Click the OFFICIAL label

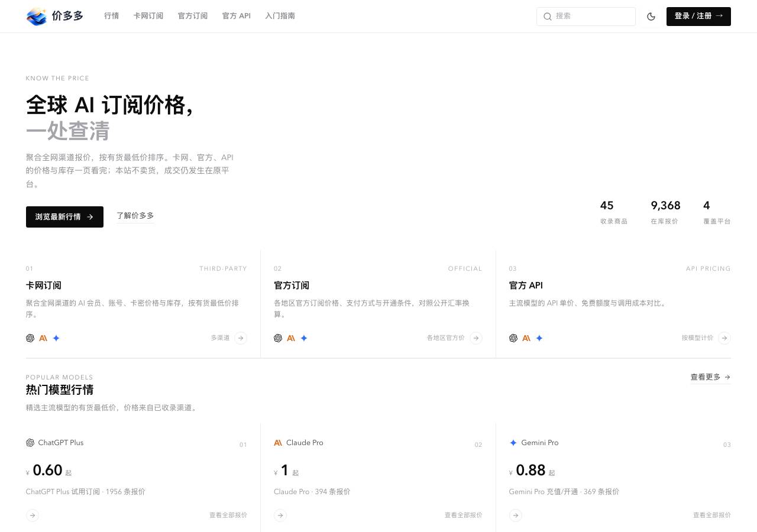[x=465, y=268]
